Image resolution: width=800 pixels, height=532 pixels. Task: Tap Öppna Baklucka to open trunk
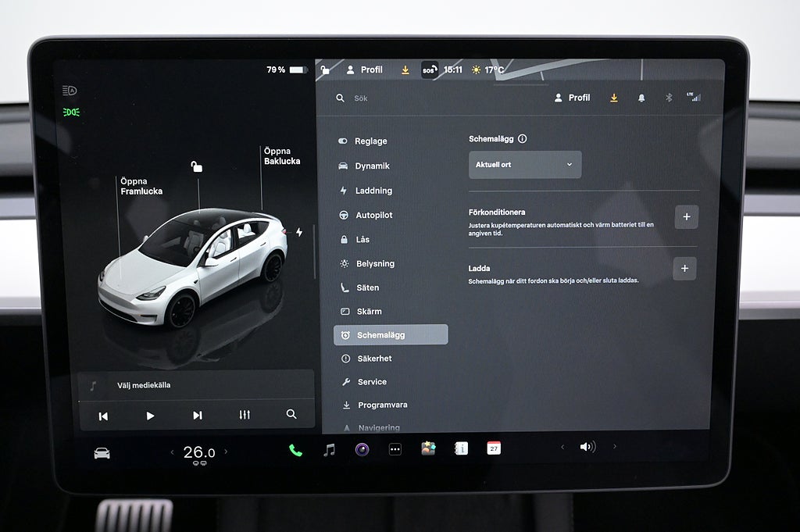point(281,156)
